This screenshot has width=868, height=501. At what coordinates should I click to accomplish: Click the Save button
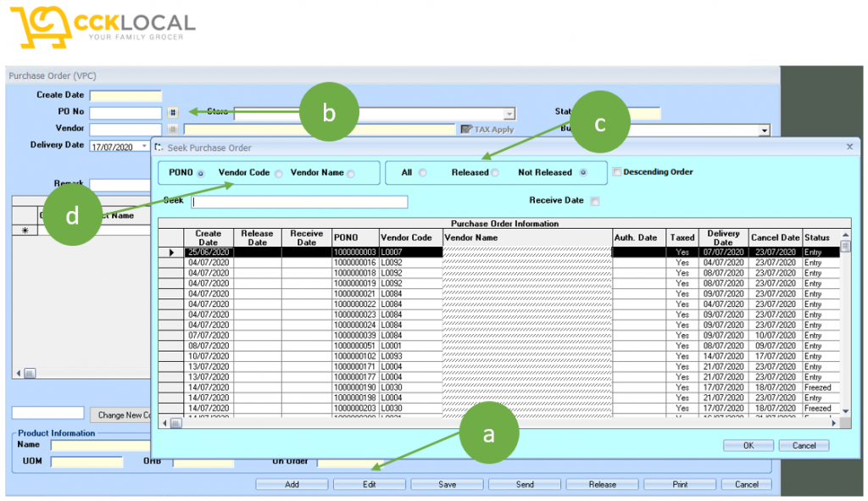pos(447,484)
